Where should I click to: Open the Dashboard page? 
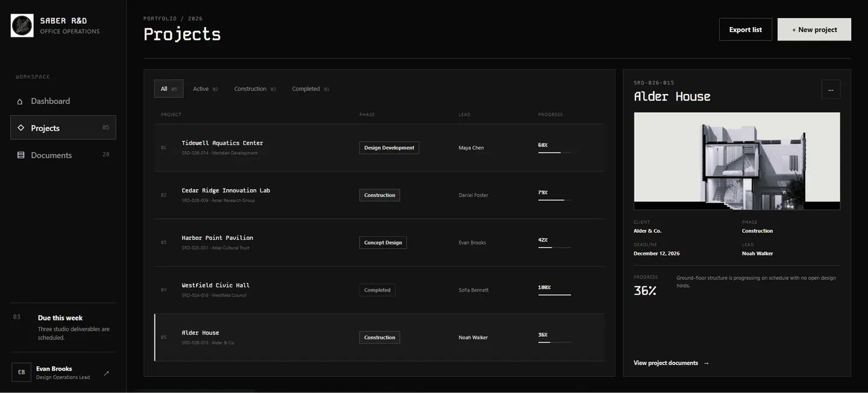tap(63, 101)
